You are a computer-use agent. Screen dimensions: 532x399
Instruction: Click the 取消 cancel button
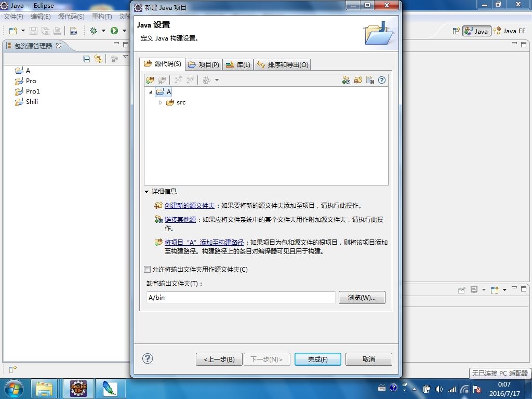(369, 360)
